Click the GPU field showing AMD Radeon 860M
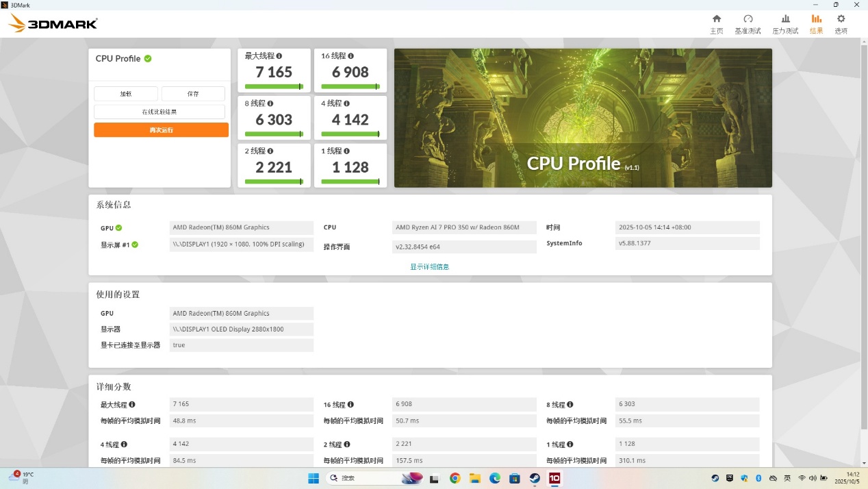Image resolution: width=868 pixels, height=489 pixels. [x=242, y=227]
